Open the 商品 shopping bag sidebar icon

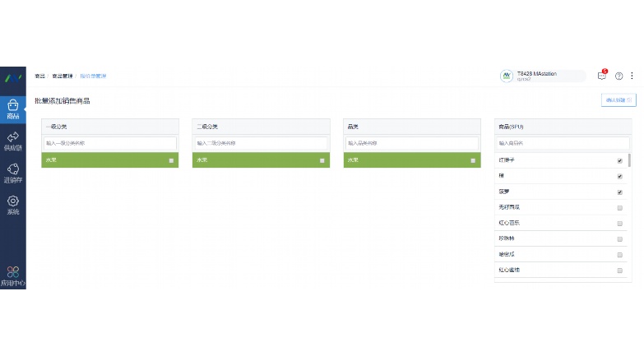tap(12, 109)
